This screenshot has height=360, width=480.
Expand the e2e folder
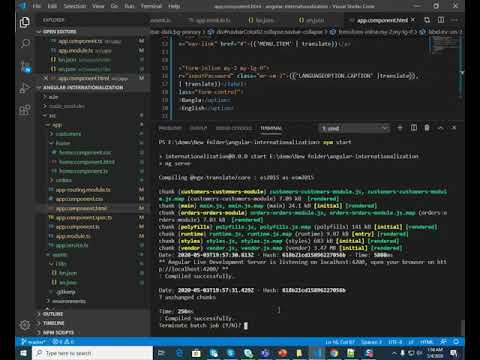click(53, 97)
